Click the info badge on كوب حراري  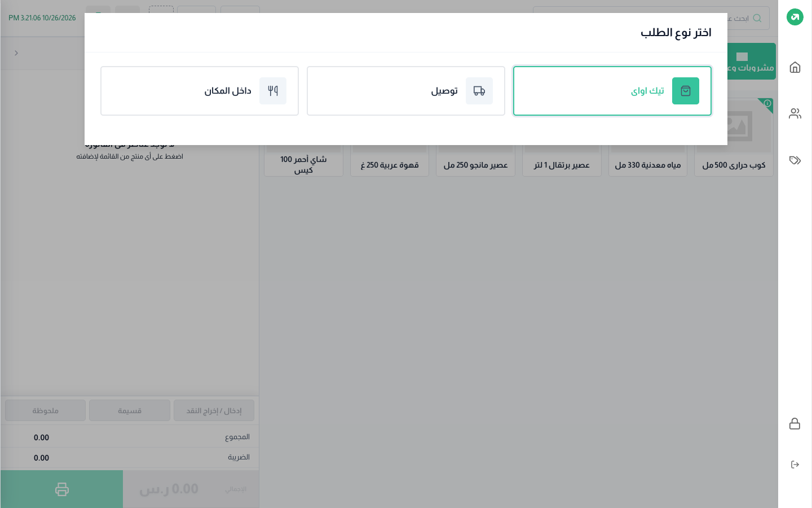[x=767, y=103]
